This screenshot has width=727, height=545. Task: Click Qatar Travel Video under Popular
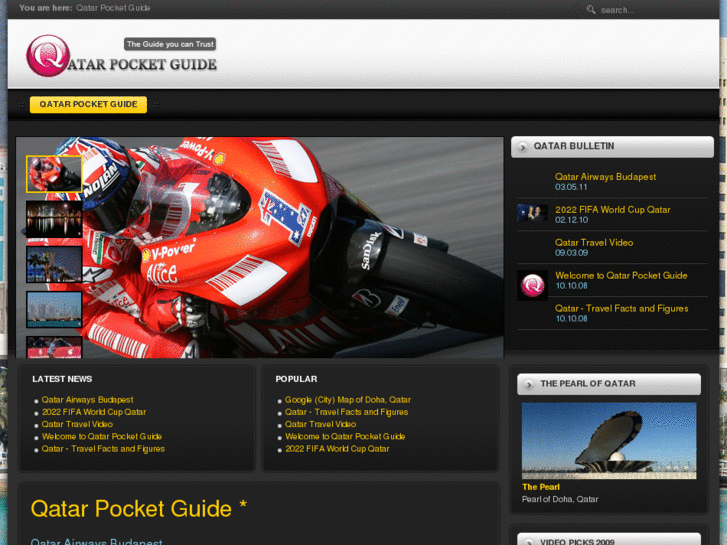[x=320, y=424]
